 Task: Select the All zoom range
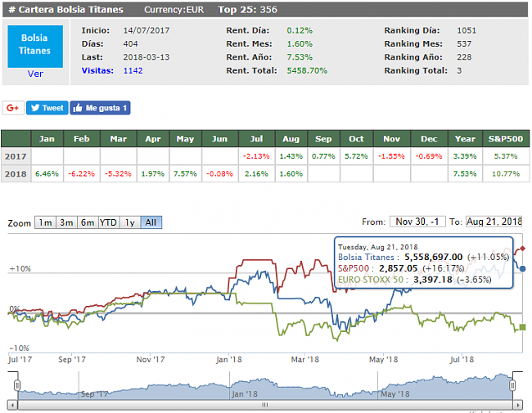pyautogui.click(x=151, y=222)
